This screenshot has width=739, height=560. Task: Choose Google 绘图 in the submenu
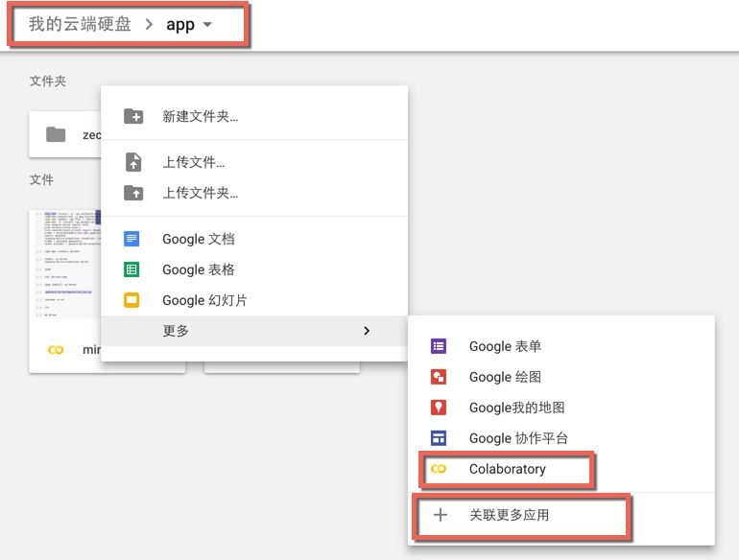click(560, 377)
